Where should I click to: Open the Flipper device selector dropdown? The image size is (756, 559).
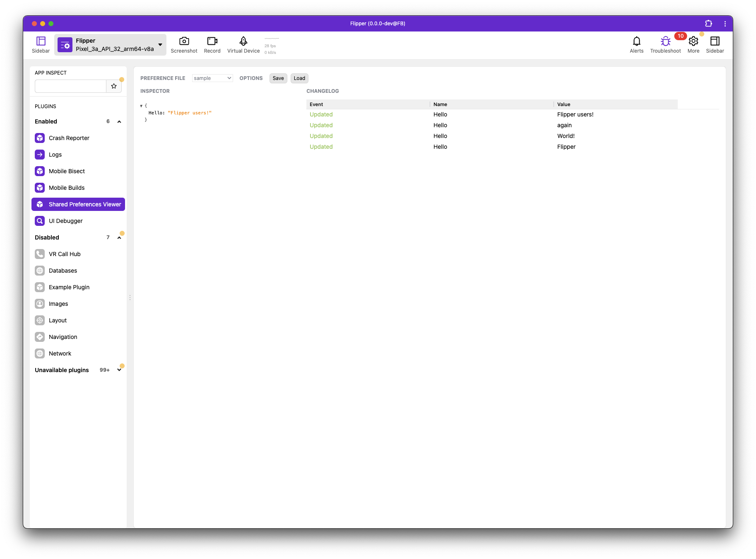[x=111, y=45]
